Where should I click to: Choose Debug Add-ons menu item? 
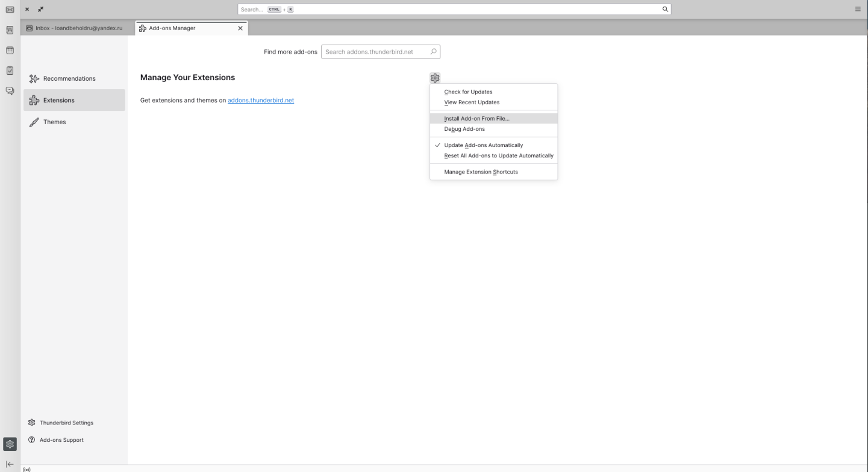(493, 129)
